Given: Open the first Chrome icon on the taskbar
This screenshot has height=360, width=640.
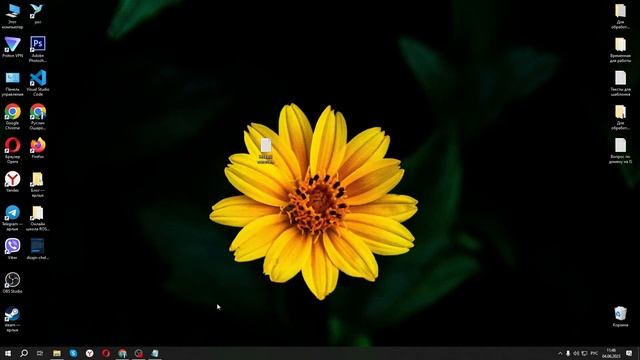Looking at the screenshot, I should 122,353.
